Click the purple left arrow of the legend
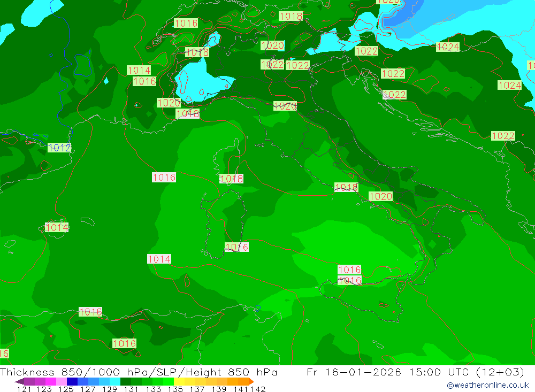Viewport: 535px width, 392px height. pyautogui.click(x=19, y=381)
